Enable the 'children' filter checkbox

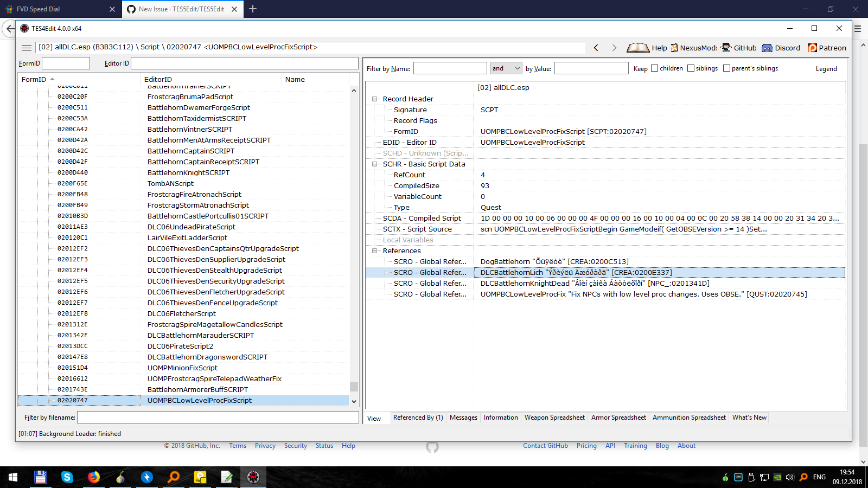tap(654, 68)
